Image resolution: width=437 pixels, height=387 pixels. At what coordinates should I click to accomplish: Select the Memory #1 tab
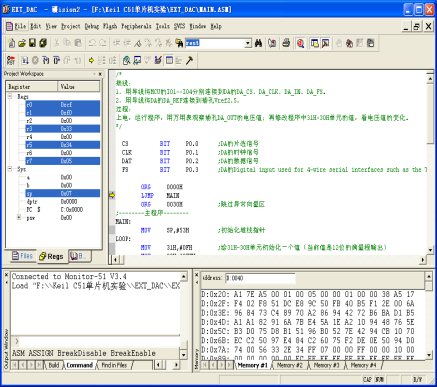pos(252,365)
